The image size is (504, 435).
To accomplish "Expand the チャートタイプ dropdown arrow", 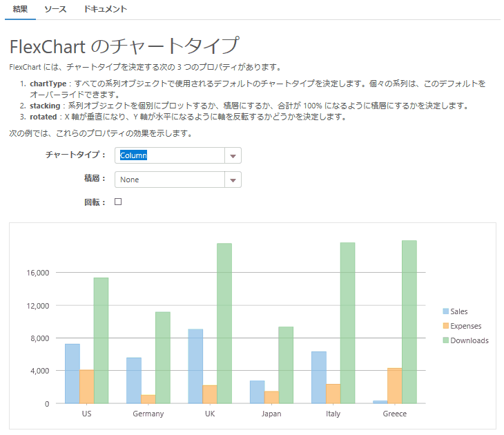I will 233,155.
